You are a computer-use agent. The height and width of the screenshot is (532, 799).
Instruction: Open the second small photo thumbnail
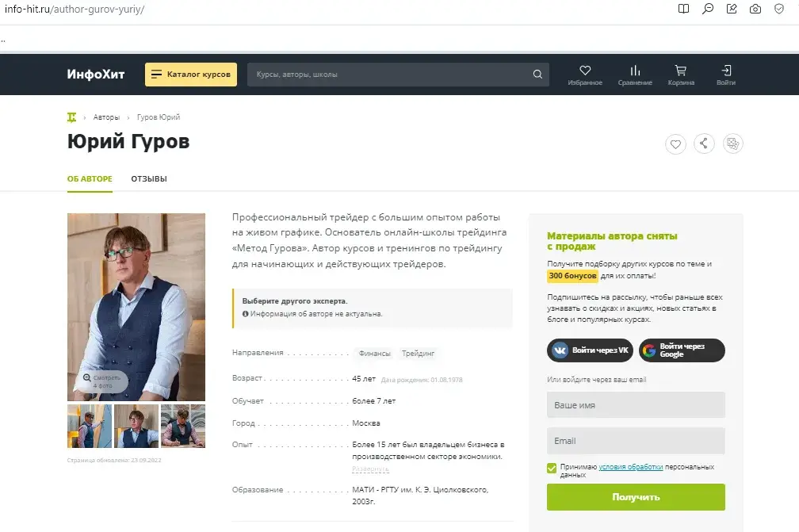point(136,426)
